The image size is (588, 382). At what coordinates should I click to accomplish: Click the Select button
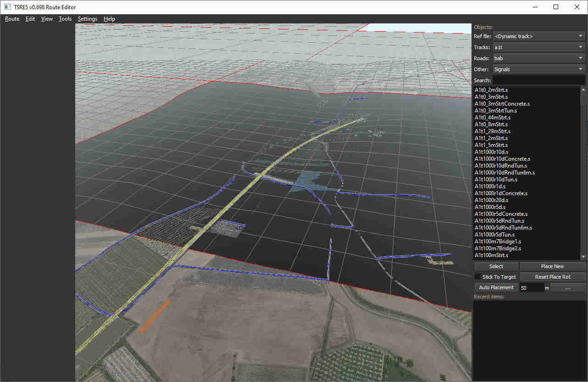(x=496, y=266)
